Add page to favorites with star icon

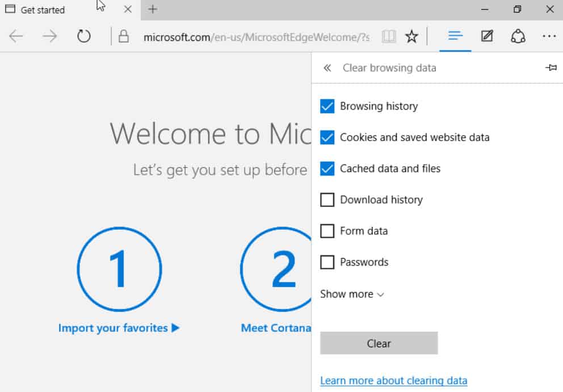pos(411,36)
